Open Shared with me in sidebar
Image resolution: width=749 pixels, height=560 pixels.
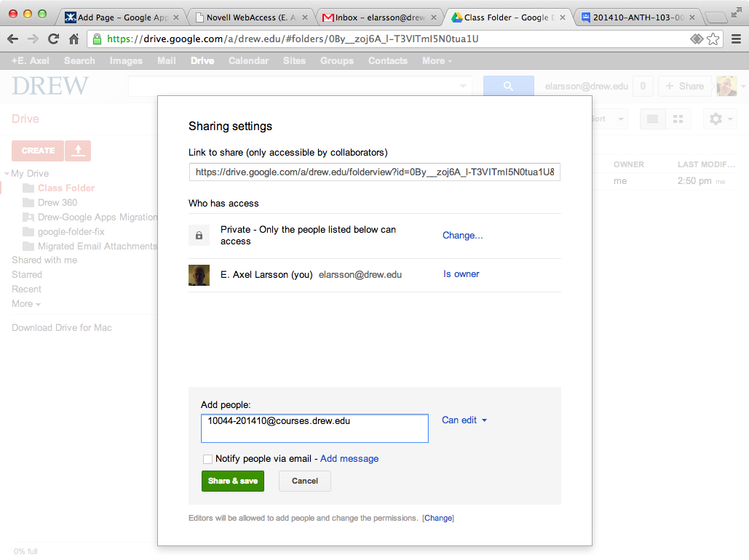44,260
